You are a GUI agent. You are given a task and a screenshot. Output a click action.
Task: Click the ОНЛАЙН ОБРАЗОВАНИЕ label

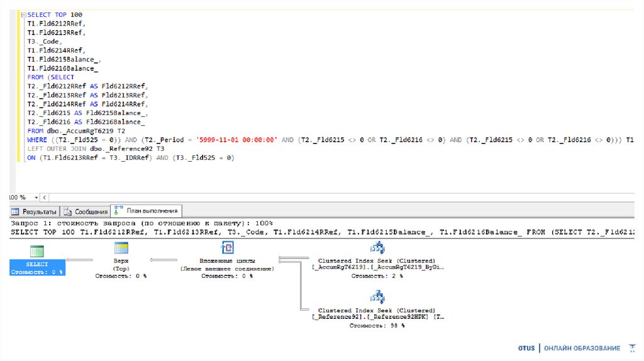coord(582,348)
